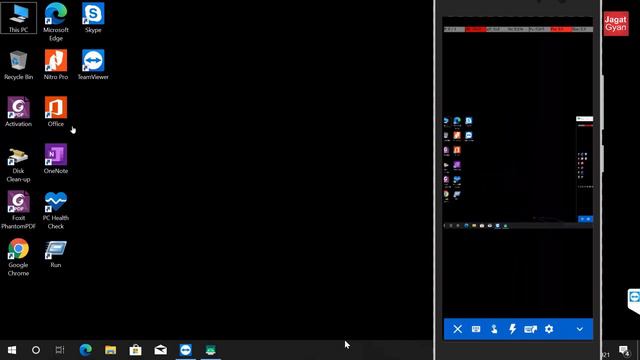
Task: Open settings gear in blue toolbar
Action: (x=549, y=329)
